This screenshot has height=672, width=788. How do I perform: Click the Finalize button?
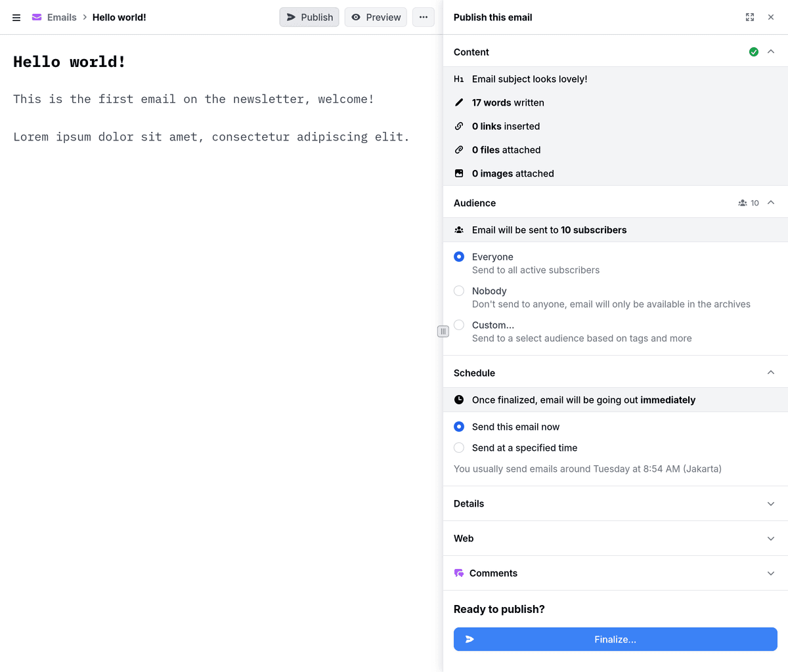point(615,639)
